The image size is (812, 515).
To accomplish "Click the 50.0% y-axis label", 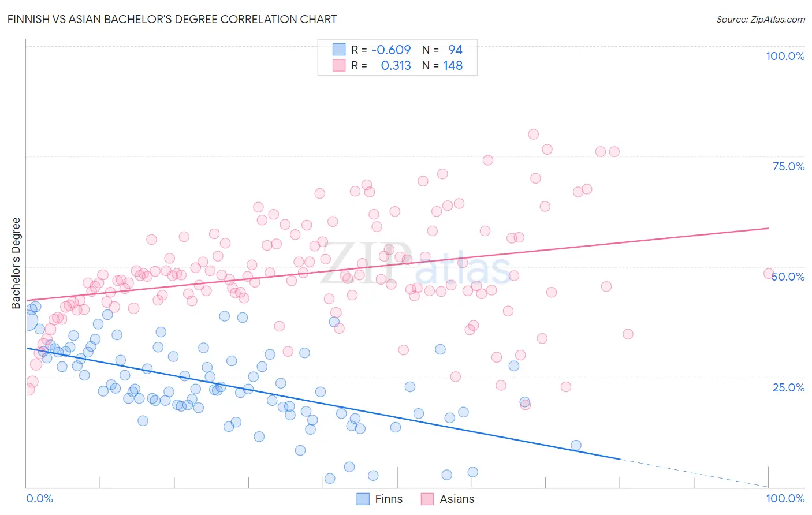I will (789, 277).
